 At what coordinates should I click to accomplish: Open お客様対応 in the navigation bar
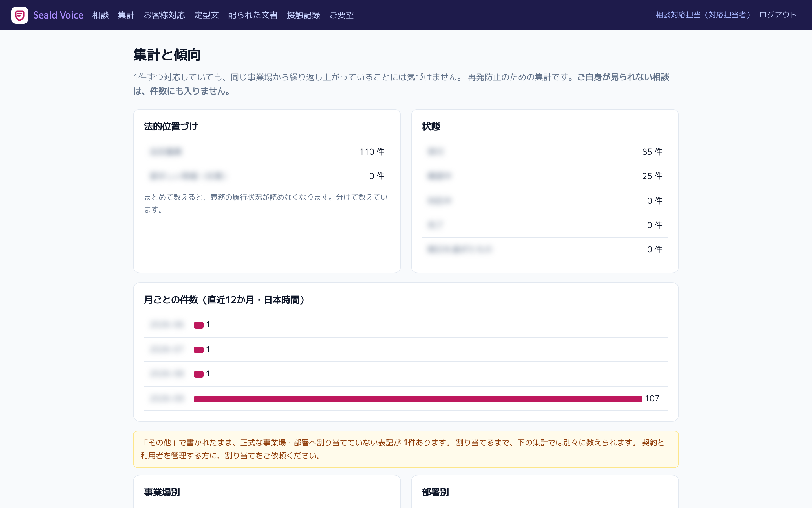tap(164, 15)
